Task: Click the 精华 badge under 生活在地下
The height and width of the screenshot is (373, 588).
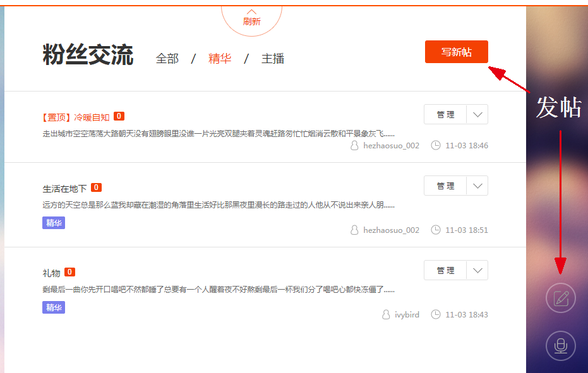Action: click(x=54, y=223)
